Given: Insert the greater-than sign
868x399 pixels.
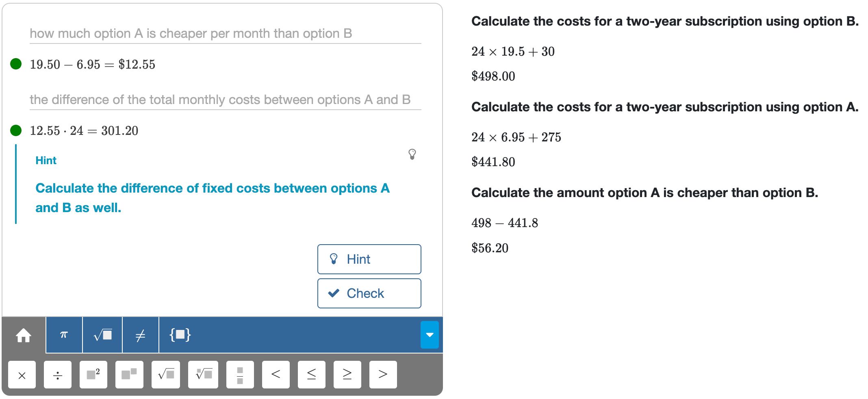Looking at the screenshot, I should click(382, 375).
